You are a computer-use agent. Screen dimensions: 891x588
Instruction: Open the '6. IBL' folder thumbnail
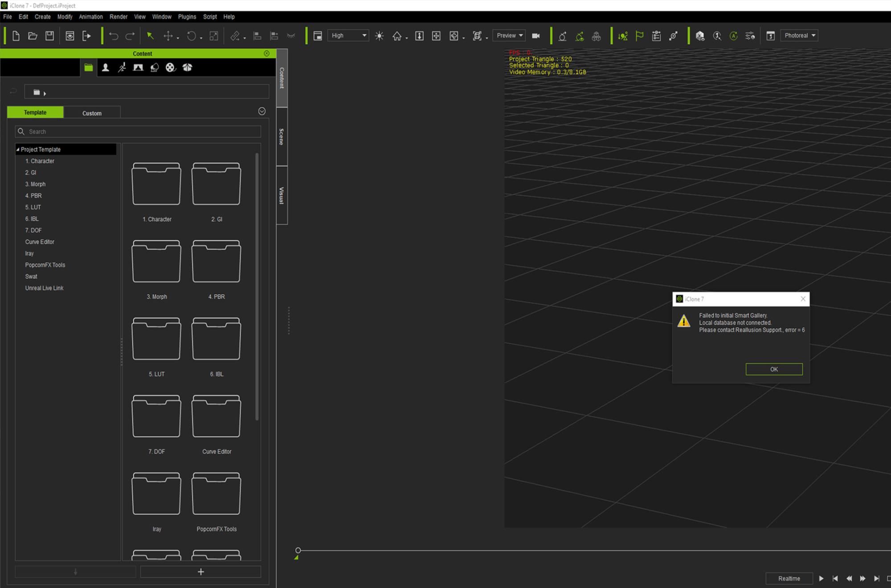point(216,339)
